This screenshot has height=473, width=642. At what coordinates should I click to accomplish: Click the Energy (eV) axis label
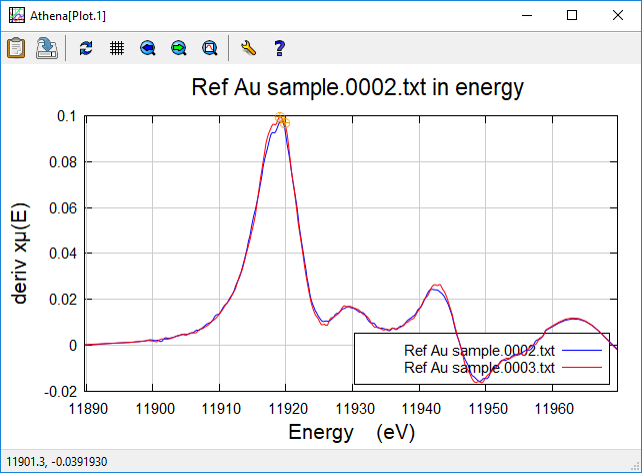[x=352, y=432]
